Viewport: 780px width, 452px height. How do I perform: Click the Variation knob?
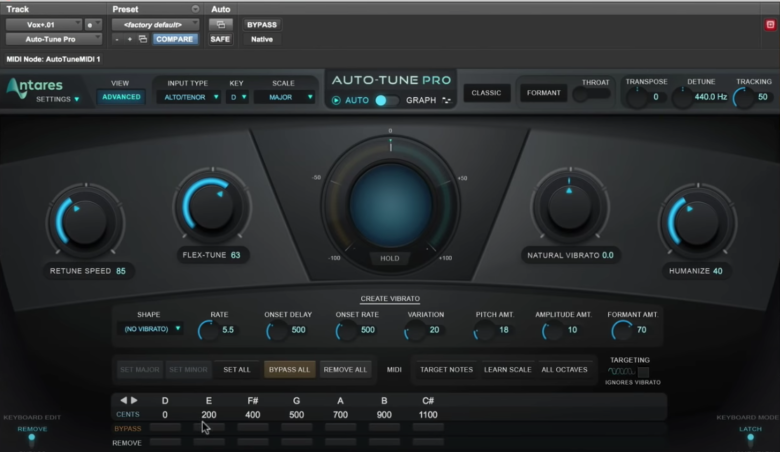[414, 330]
